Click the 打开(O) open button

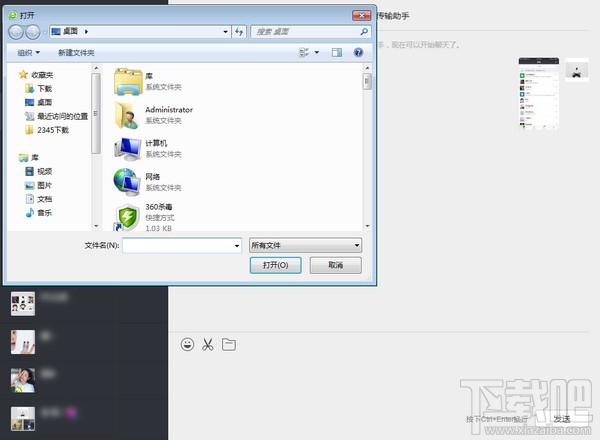(x=276, y=265)
